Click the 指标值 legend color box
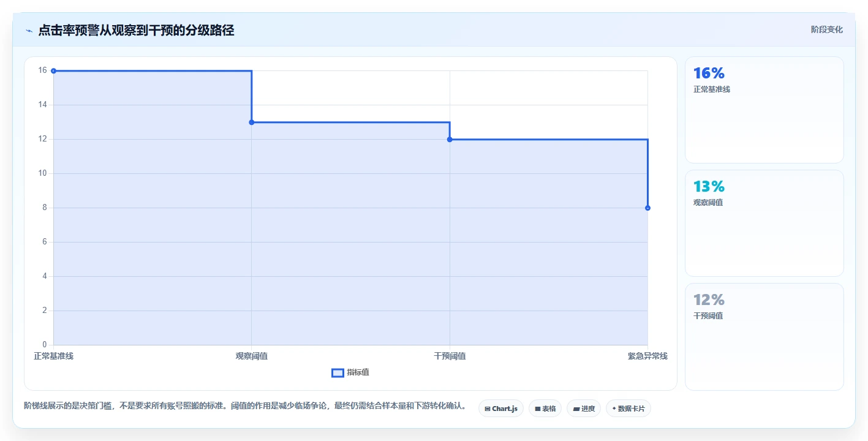The image size is (868, 441). pyautogui.click(x=338, y=372)
